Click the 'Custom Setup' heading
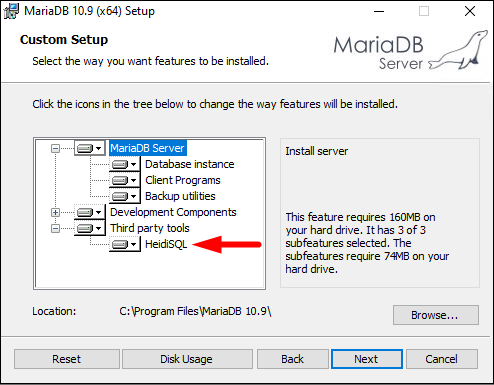The image size is (494, 385). point(64,40)
